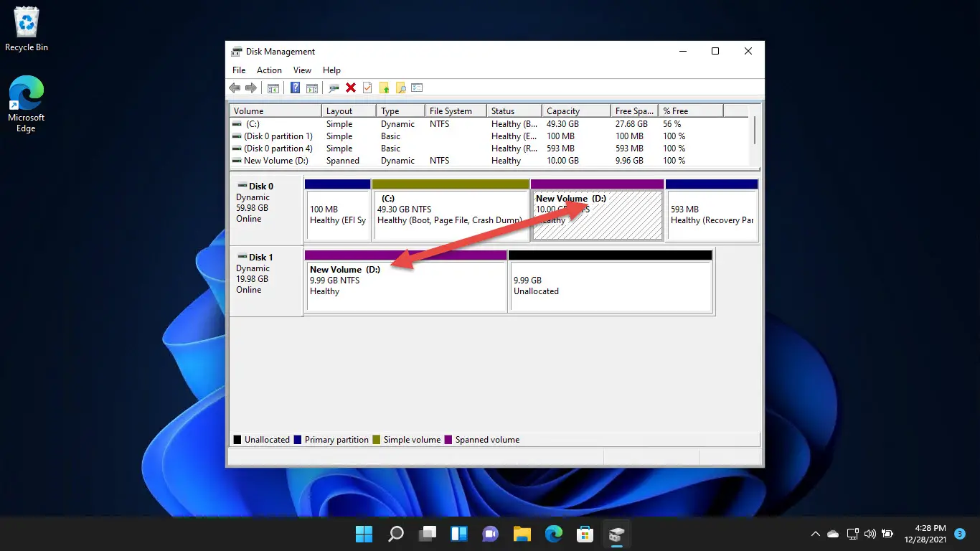Click the speaker volume tray icon
This screenshot has width=980, height=551.
870,534
